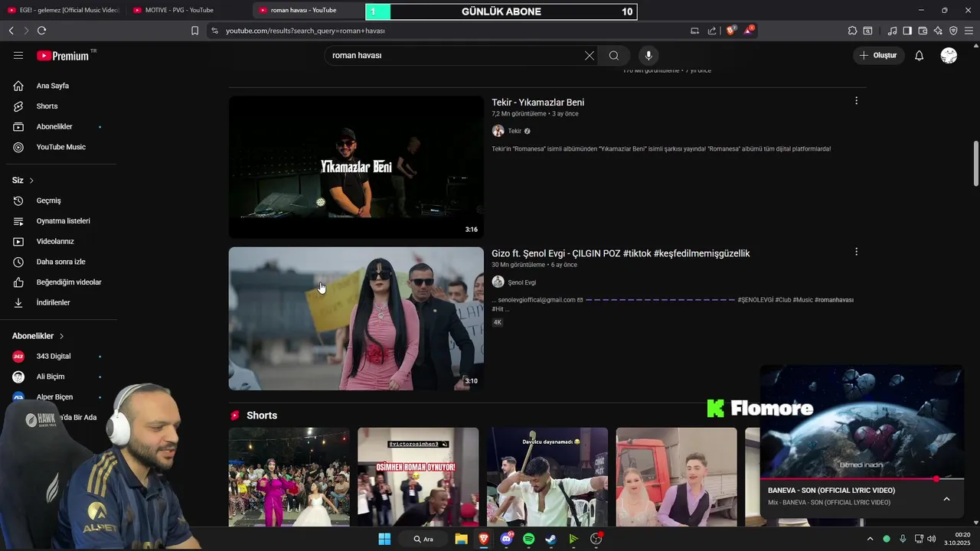Open the Brave Shields lion icon

coord(730,31)
